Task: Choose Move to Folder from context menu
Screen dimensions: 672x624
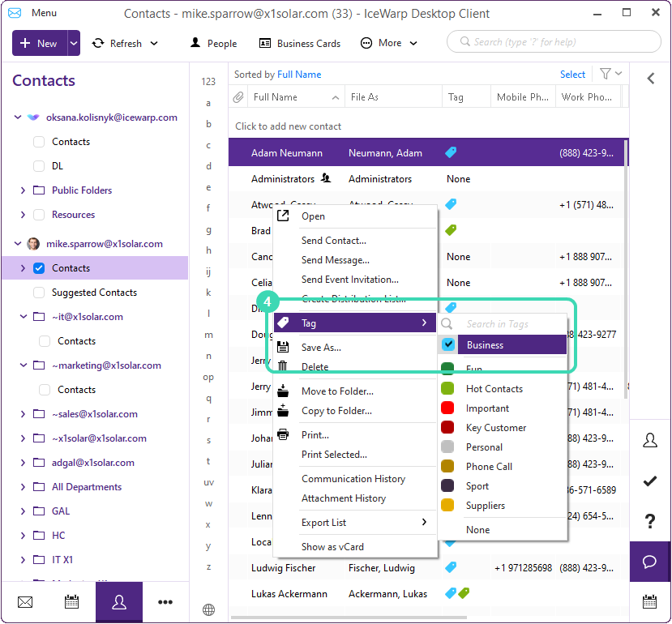Action: coord(337,391)
